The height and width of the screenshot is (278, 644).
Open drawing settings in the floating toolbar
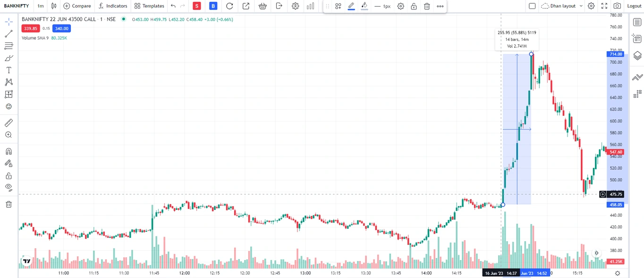401,6
